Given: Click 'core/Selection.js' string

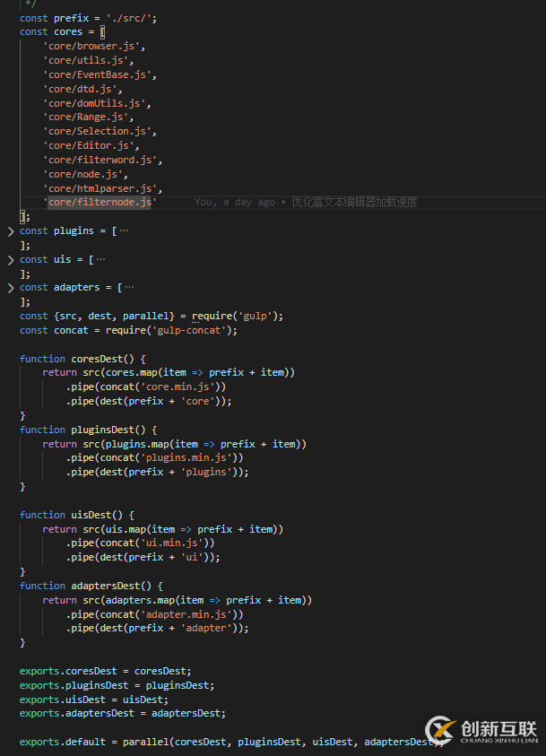Looking at the screenshot, I should [98, 131].
